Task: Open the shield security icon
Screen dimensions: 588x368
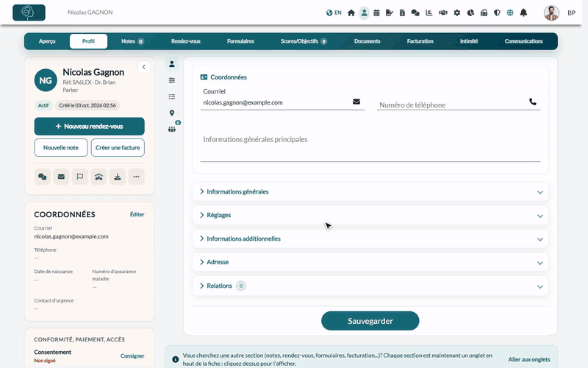Action: (x=497, y=13)
